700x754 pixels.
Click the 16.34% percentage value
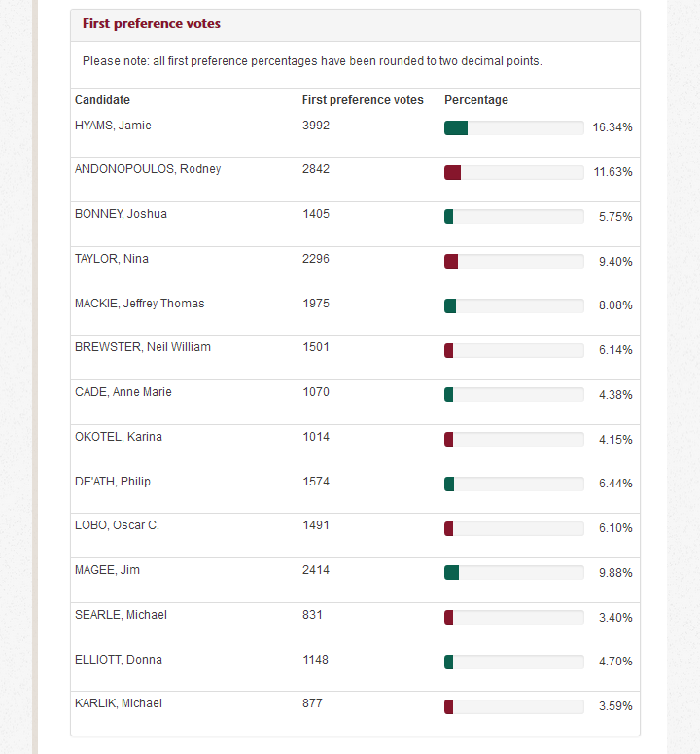[x=612, y=127]
